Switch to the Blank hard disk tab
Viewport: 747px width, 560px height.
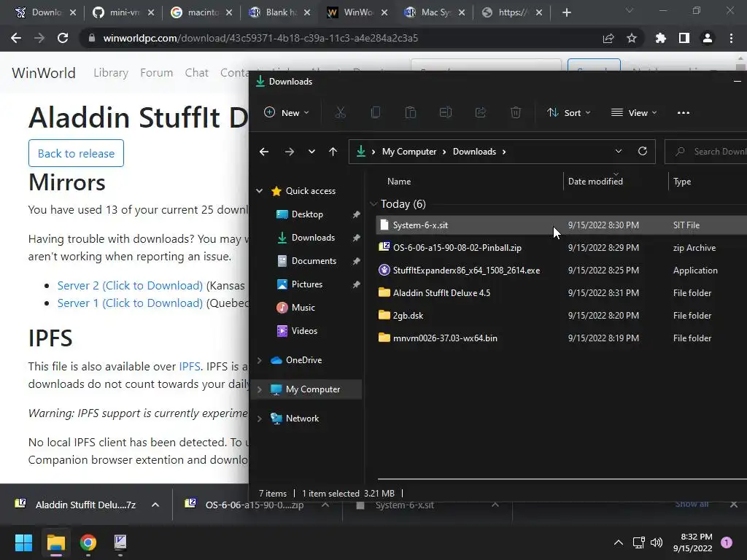coord(279,12)
